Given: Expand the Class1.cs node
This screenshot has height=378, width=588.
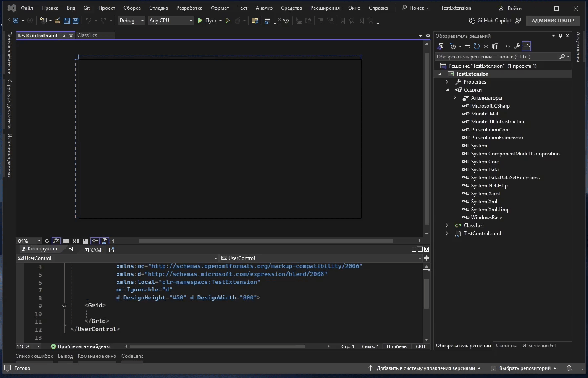Looking at the screenshot, I should click(447, 226).
